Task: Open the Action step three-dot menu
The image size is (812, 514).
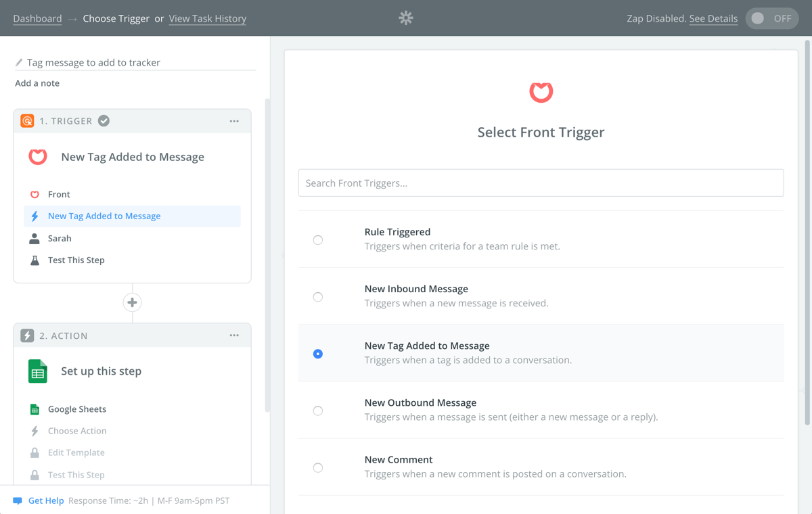Action: pyautogui.click(x=234, y=335)
